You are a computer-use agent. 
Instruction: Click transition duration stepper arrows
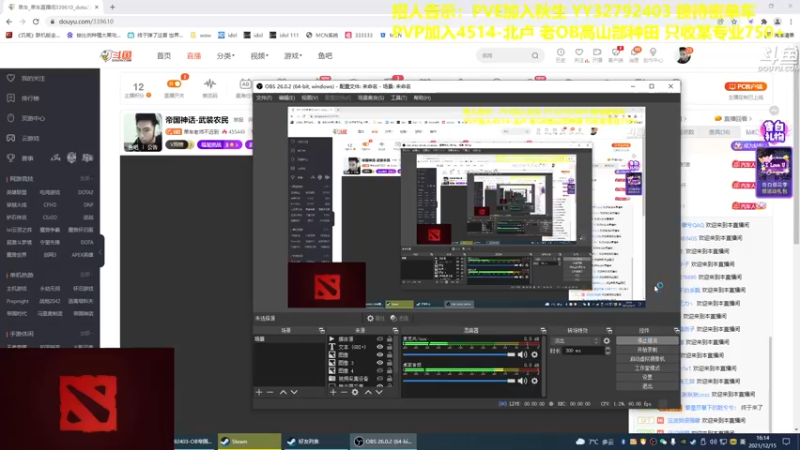tap(608, 351)
